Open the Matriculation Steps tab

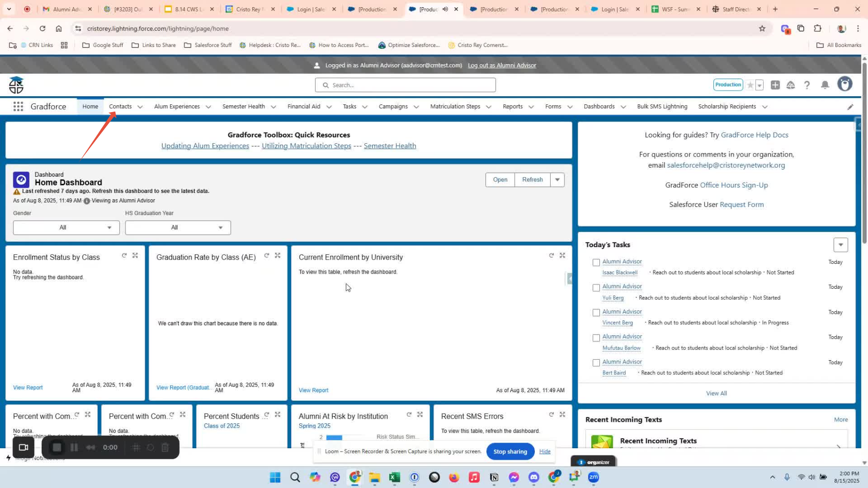pyautogui.click(x=455, y=107)
